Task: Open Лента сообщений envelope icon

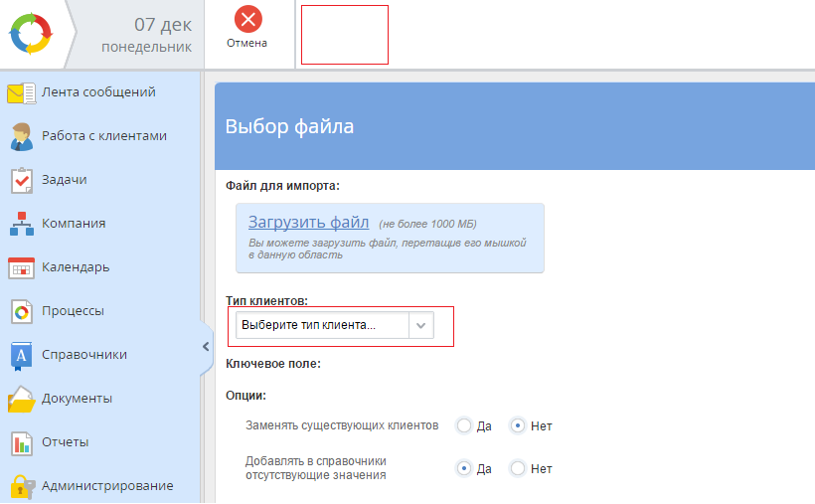Action: click(21, 93)
